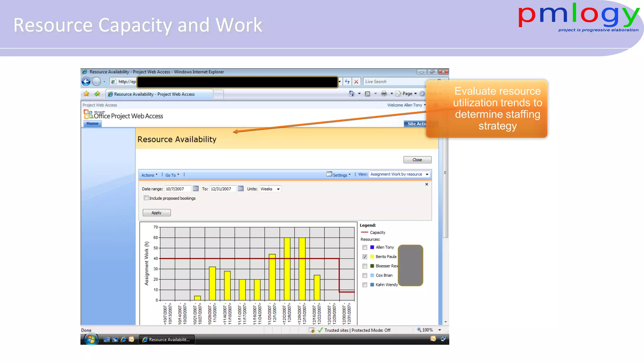Toggle Include proposed bookings checkbox

pyautogui.click(x=146, y=198)
